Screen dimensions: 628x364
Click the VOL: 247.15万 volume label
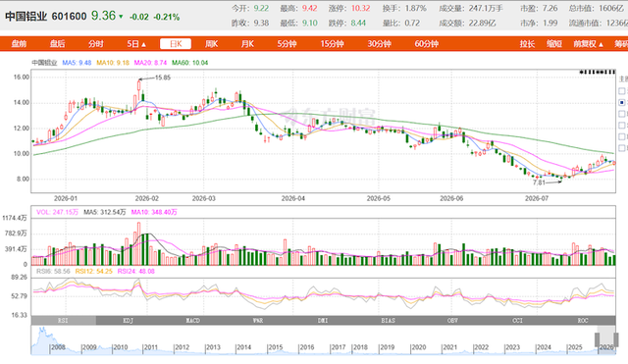[57, 212]
